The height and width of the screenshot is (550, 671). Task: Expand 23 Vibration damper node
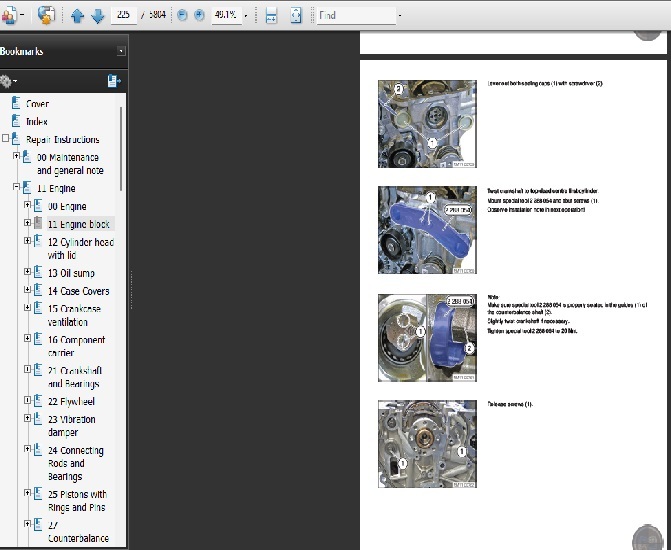point(27,418)
